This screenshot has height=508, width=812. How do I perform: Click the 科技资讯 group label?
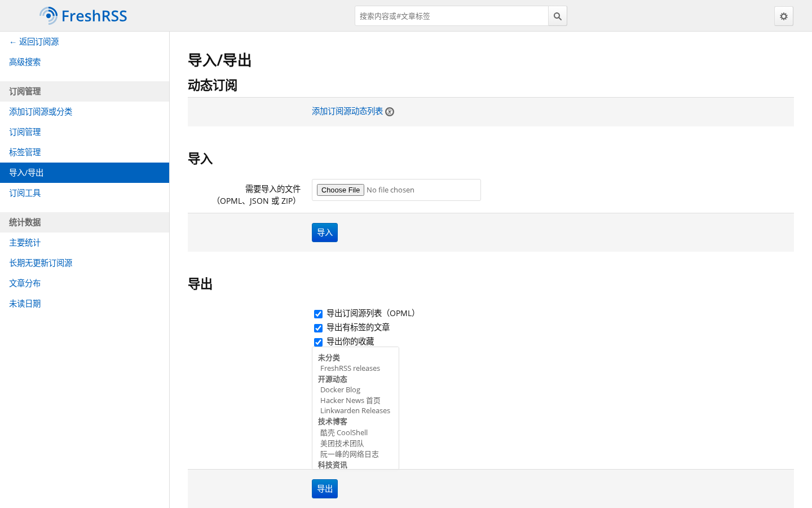tap(333, 465)
